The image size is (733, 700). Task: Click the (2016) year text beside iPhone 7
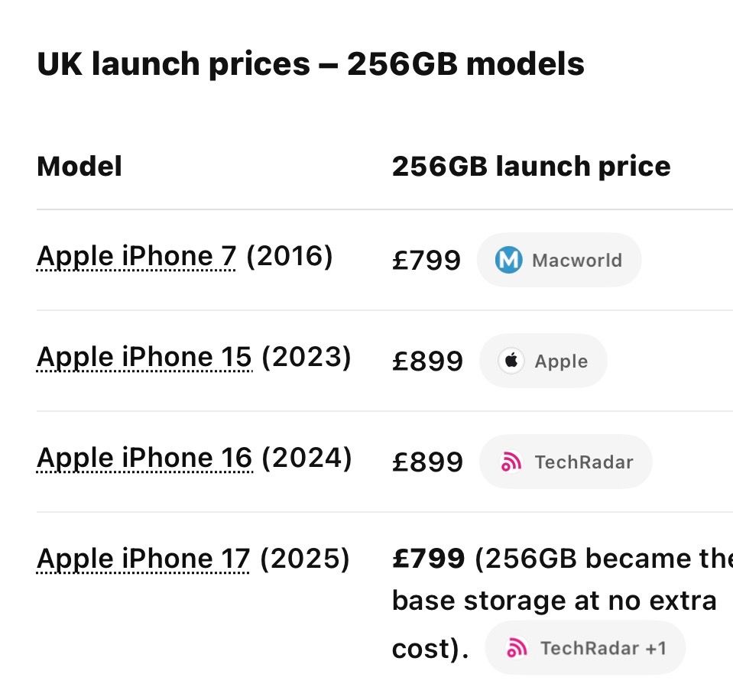coord(290,256)
